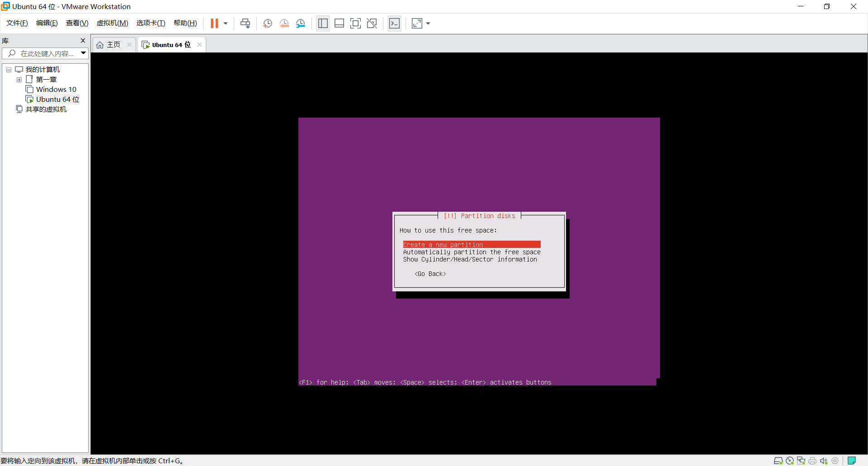Click the stretch guest display icon
This screenshot has height=466, width=868.
point(417,24)
